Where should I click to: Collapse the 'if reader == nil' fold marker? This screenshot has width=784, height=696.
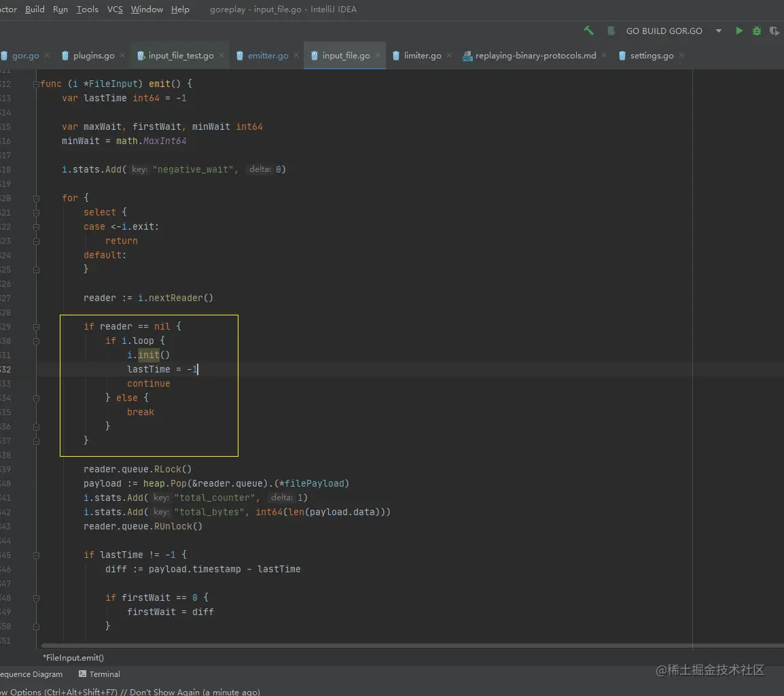click(x=36, y=327)
